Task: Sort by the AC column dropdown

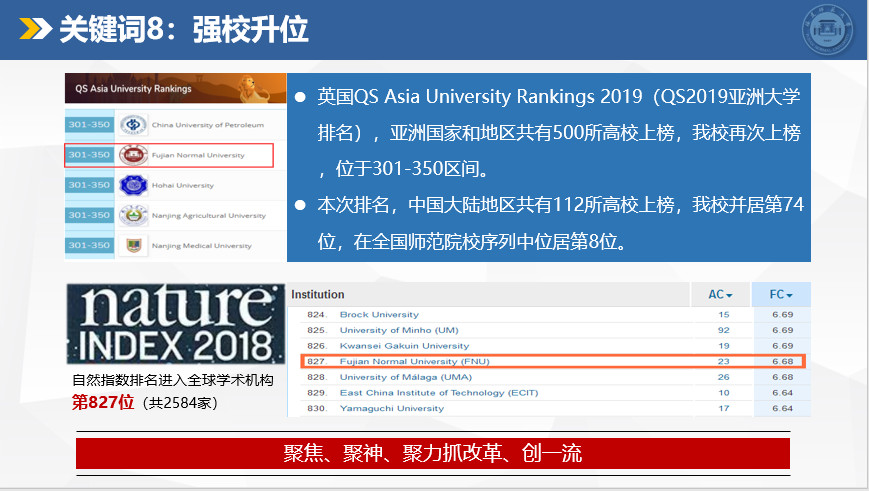Action: coord(720,294)
